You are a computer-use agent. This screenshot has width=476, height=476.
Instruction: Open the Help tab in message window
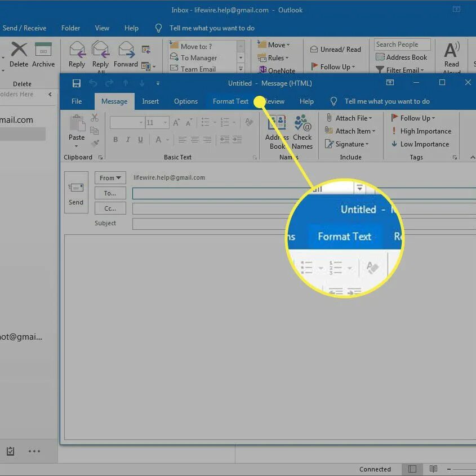pos(306,101)
